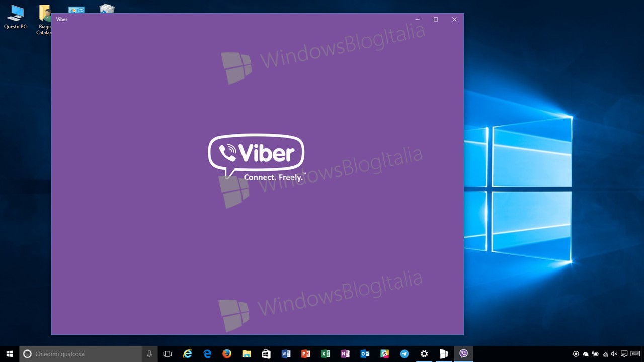Select the 'Questo PC' desktop icon
The image size is (644, 362).
point(15,17)
